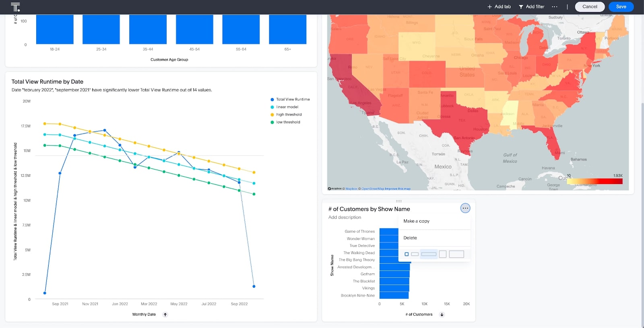Click the Wonder Woman show label
644x328 pixels.
click(x=361, y=239)
